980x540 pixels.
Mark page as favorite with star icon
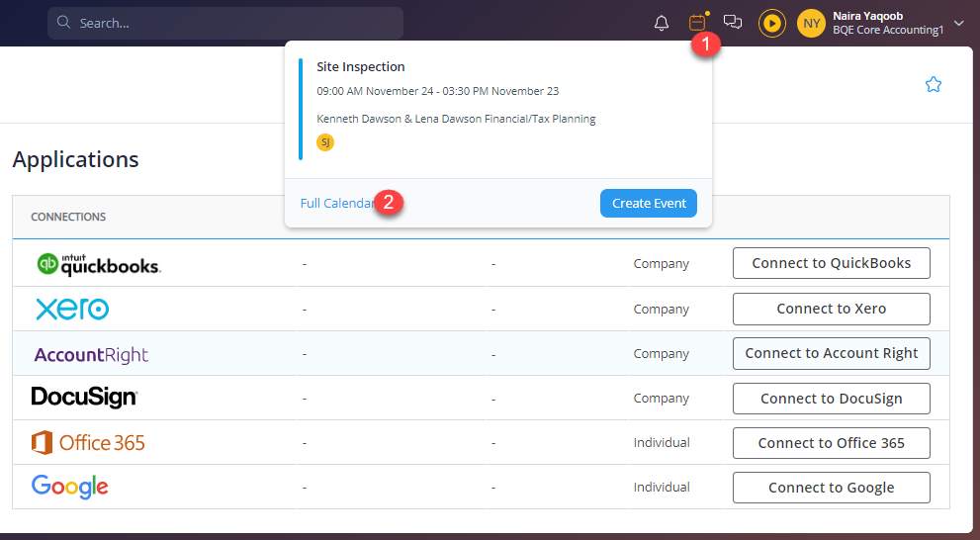pyautogui.click(x=934, y=84)
